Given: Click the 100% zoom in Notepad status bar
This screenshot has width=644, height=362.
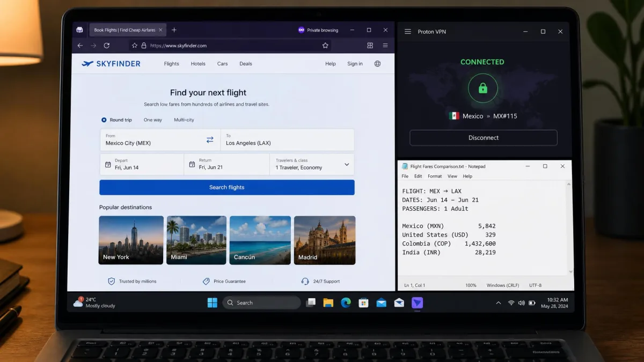Looking at the screenshot, I should click(471, 285).
